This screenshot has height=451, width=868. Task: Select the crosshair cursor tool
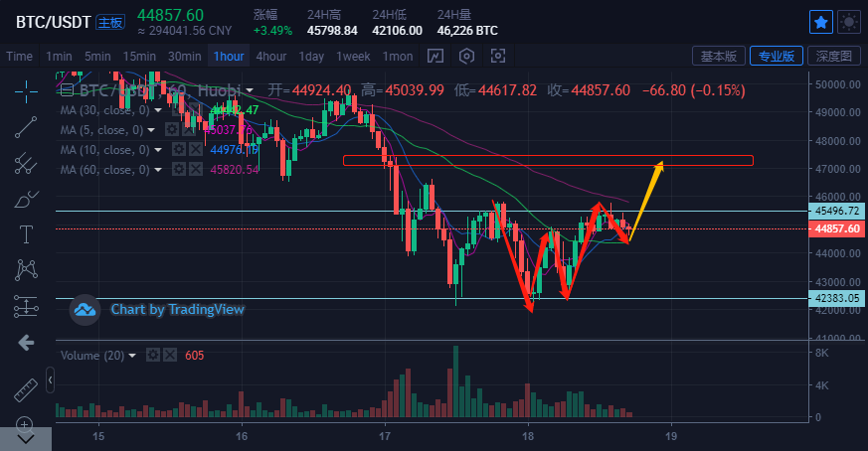[26, 90]
